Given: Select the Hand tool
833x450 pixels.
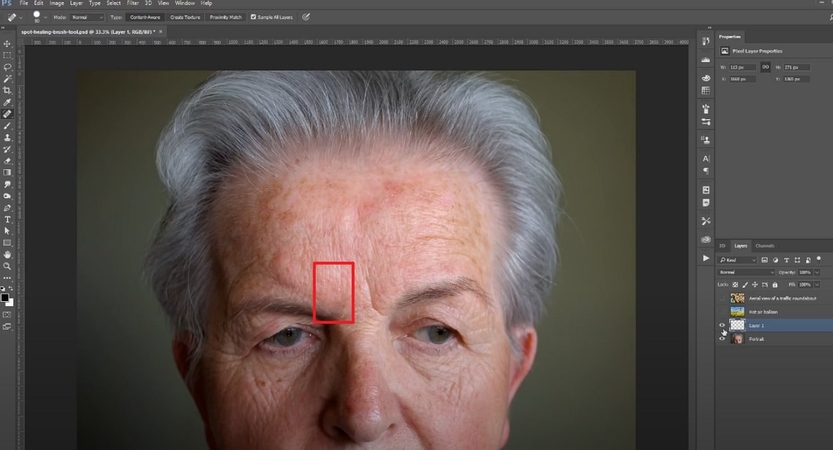Looking at the screenshot, I should pos(7,254).
